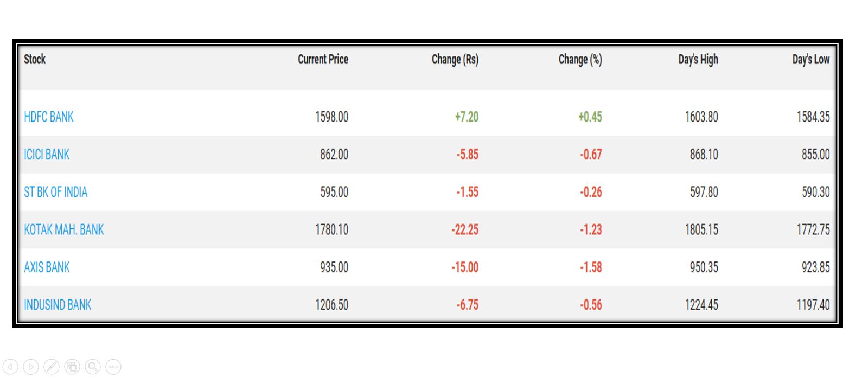Click the ICICI BANK link

point(47,155)
